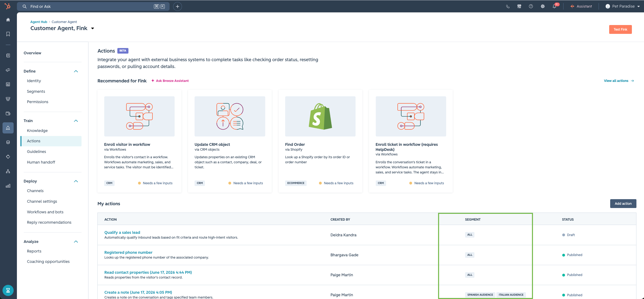Follow the View all actions link
Screen dimensions: 644x299
pos(619,81)
